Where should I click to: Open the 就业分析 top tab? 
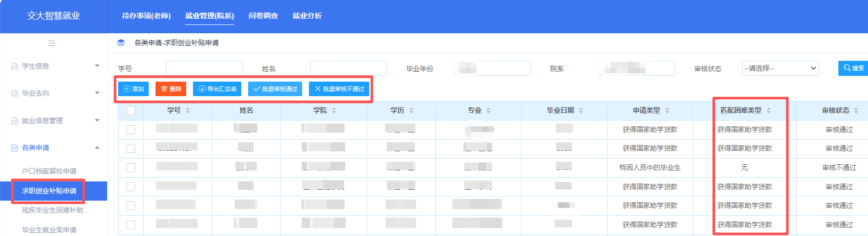tap(307, 16)
